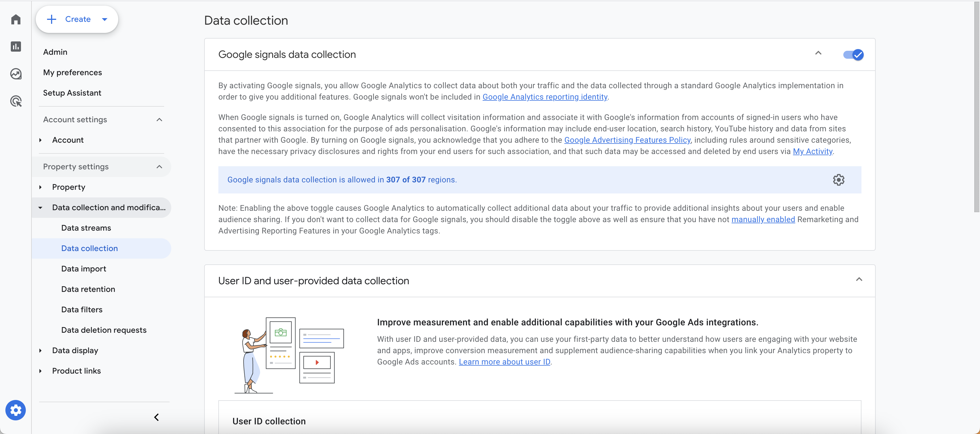980x434 pixels.
Task: Select Data import
Action: click(x=84, y=269)
